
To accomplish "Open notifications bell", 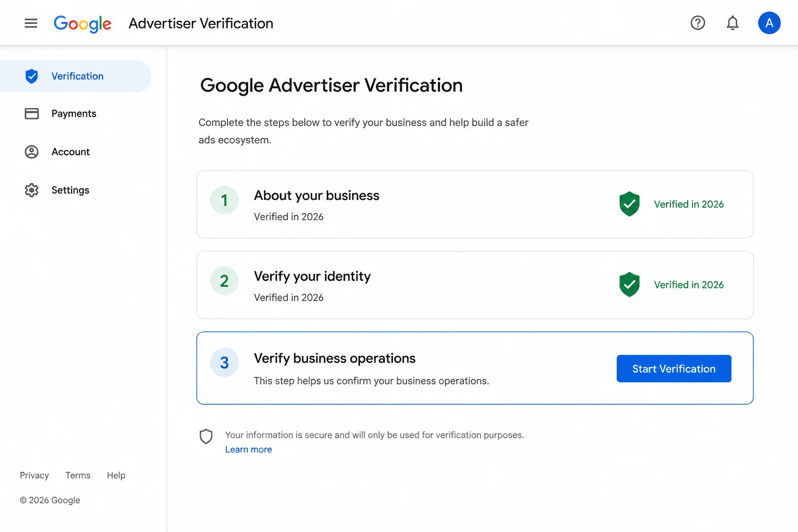I will click(733, 23).
